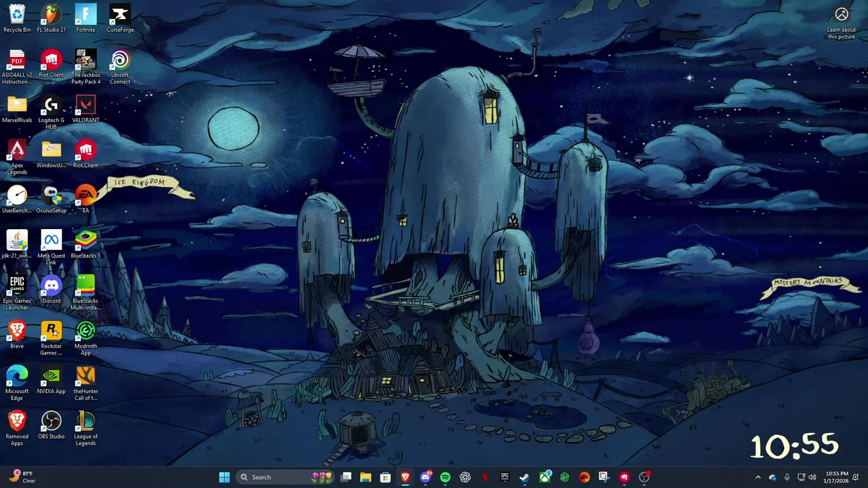Click the OneDrive tray icon
Screen dimensions: 868x488
point(772,477)
